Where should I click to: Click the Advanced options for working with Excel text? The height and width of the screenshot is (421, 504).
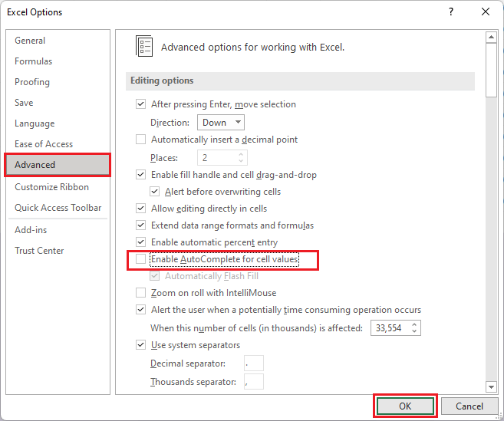point(252,48)
